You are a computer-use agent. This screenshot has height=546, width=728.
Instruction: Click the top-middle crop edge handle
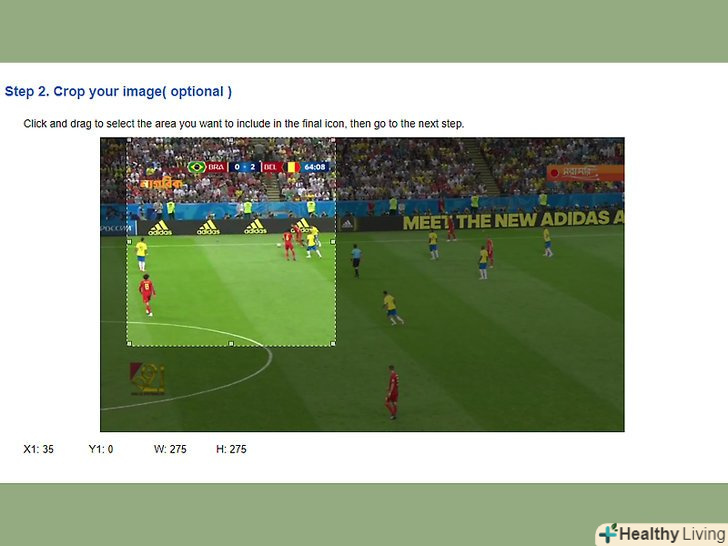[x=231, y=139]
